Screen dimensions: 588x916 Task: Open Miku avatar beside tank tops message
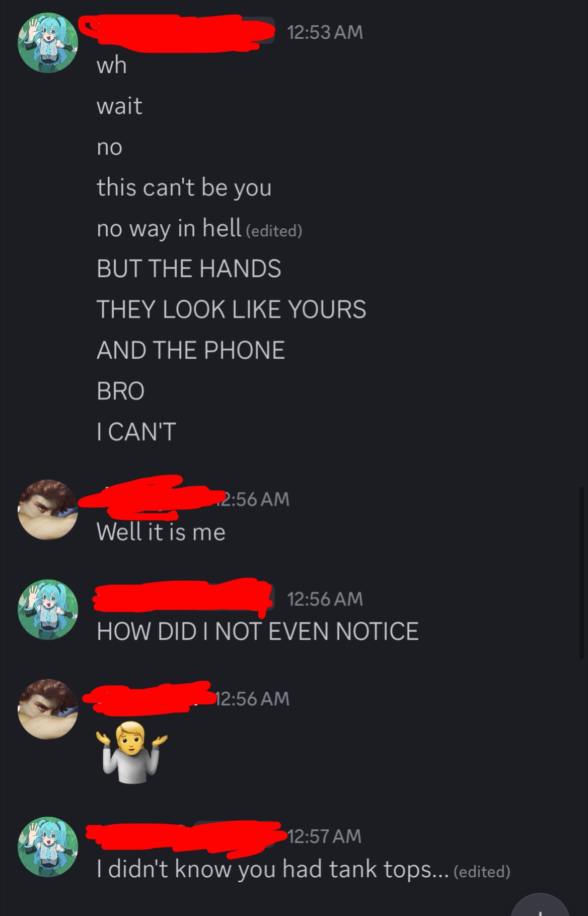click(48, 847)
